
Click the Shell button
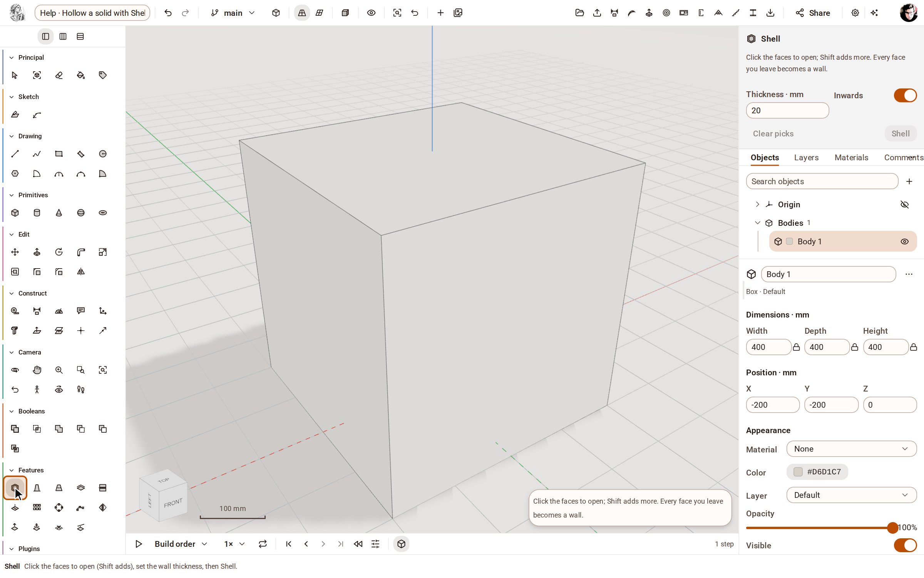point(901,134)
